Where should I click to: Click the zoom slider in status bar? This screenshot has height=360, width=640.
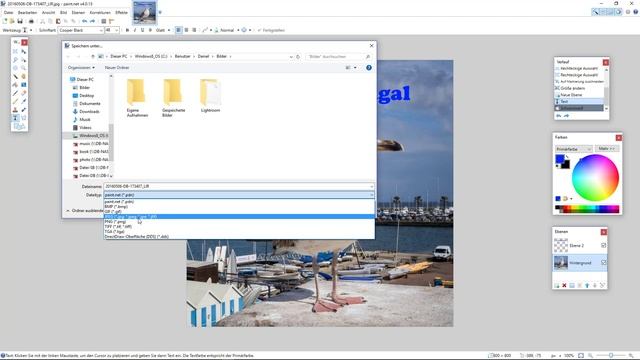[611, 356]
